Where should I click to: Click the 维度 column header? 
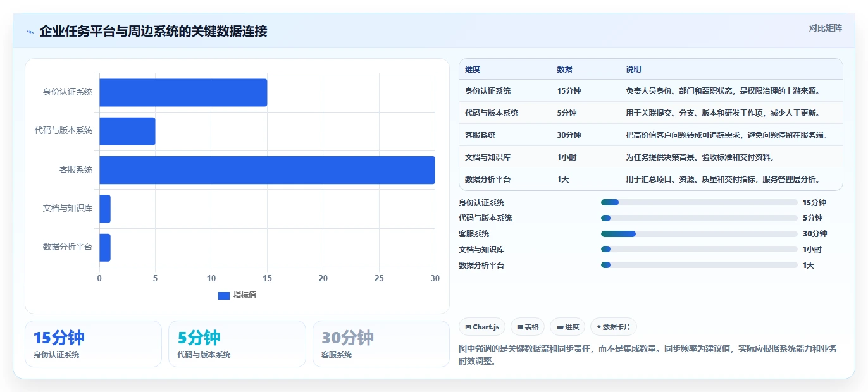point(473,70)
